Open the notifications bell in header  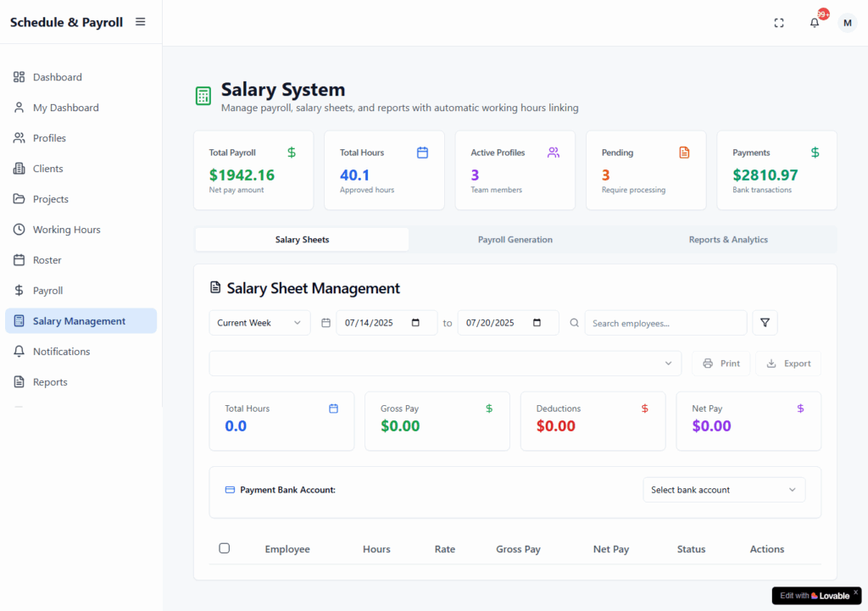coord(815,23)
